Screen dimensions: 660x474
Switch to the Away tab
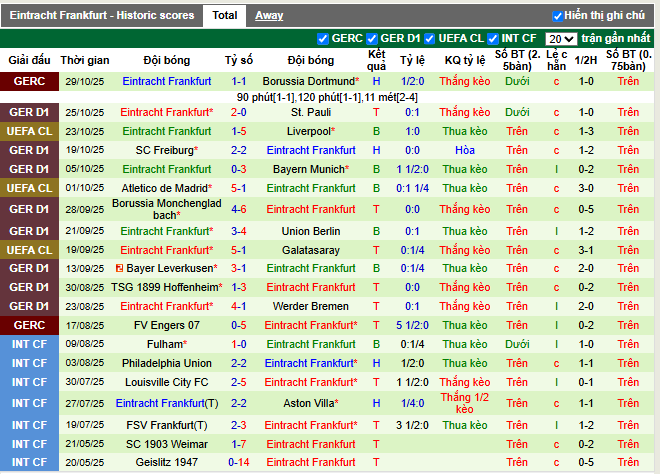pyautogui.click(x=268, y=15)
